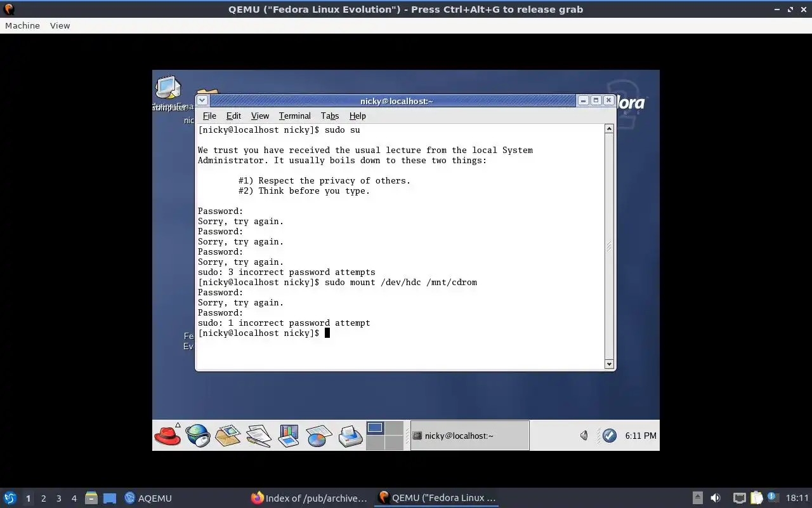Click the volume speaker icon in Fedora panel
The height and width of the screenshot is (508, 812).
(x=584, y=436)
